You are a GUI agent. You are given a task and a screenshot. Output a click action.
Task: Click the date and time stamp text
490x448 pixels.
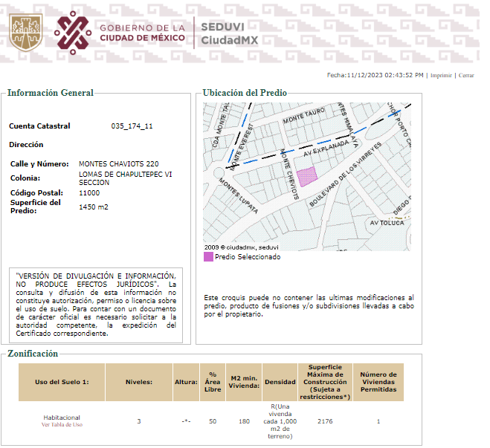coord(375,75)
